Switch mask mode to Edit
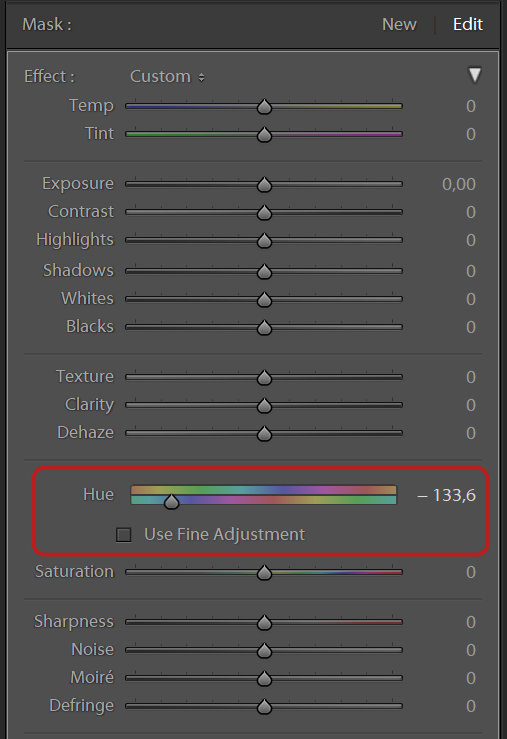This screenshot has width=507, height=739. pyautogui.click(x=468, y=24)
